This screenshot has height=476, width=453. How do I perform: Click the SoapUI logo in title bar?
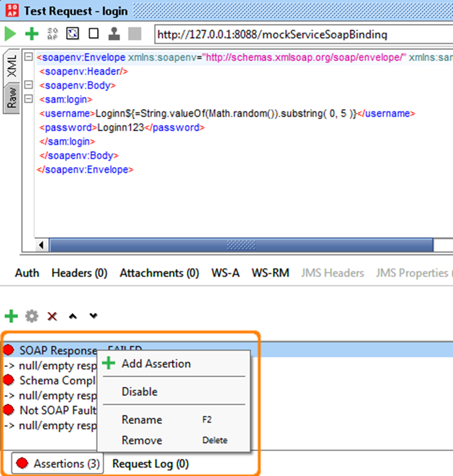coord(12,11)
